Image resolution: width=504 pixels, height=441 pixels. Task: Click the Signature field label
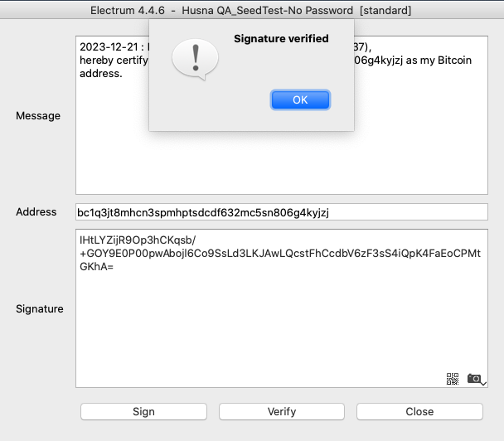point(40,309)
